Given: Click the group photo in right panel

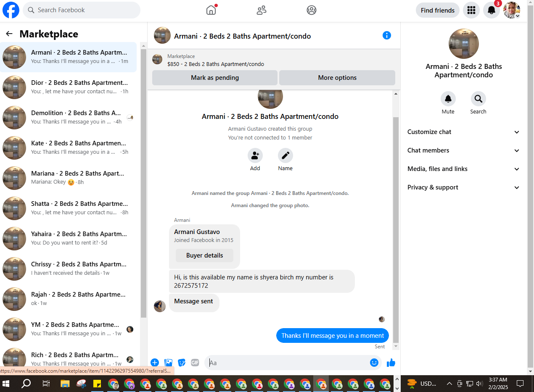Looking at the screenshot, I should (x=464, y=44).
